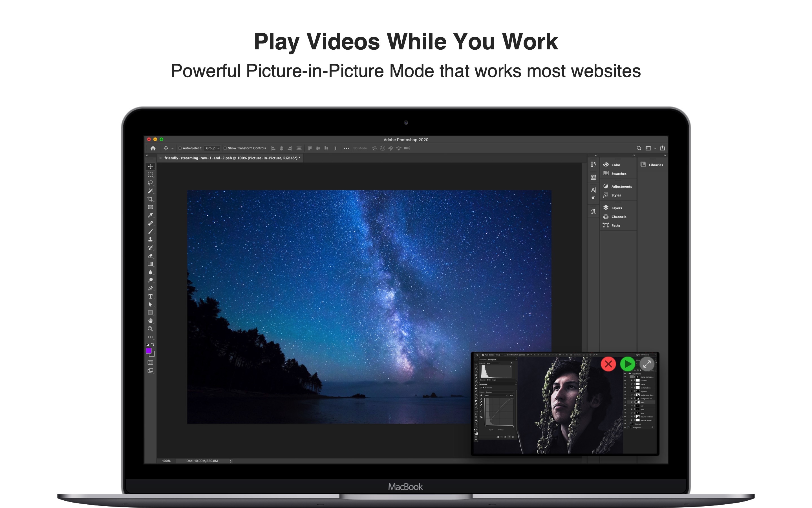Screen dimensions: 812x508
Task: Open the Edit Toolbar three-dots menu
Action: pos(150,337)
